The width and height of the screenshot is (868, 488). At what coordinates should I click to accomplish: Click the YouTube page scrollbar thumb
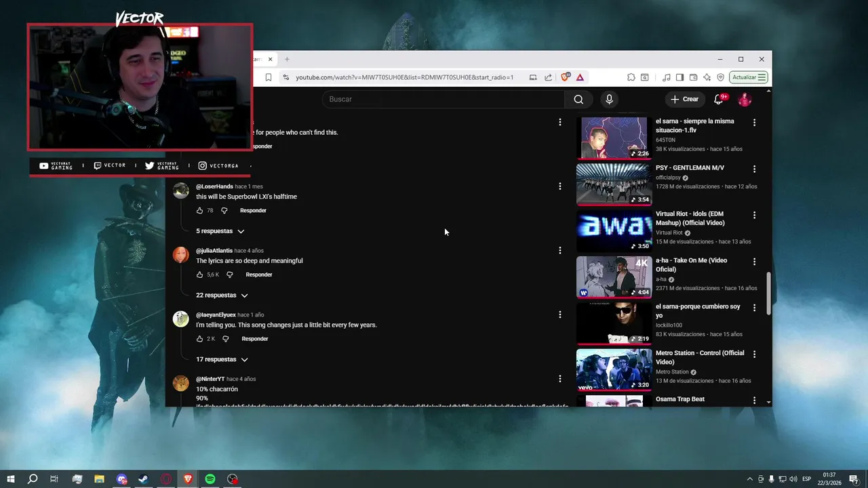tap(768, 293)
